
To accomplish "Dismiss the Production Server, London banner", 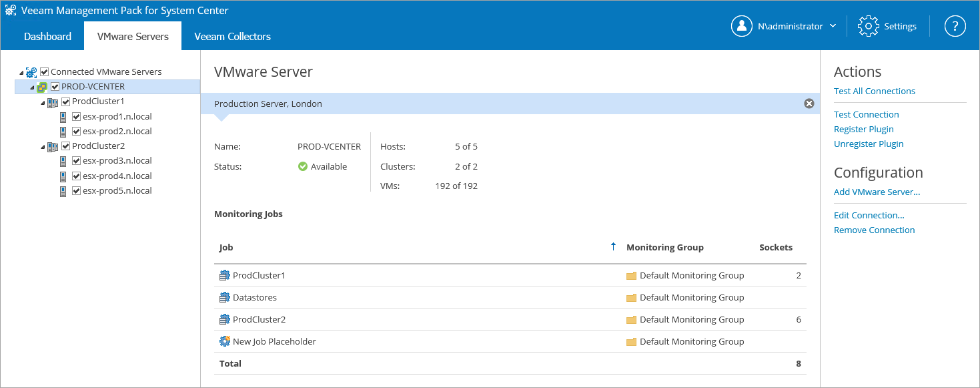I will point(809,104).
